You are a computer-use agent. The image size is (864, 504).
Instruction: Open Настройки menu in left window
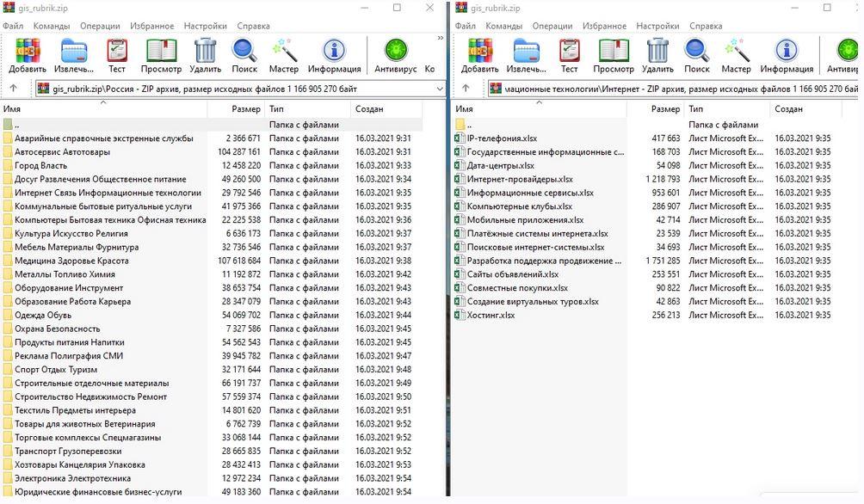(206, 26)
